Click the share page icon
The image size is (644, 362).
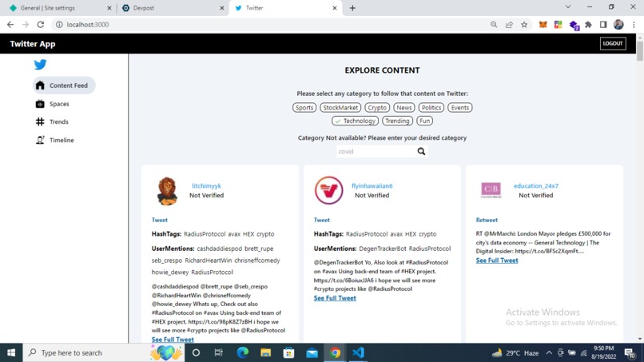(509, 25)
